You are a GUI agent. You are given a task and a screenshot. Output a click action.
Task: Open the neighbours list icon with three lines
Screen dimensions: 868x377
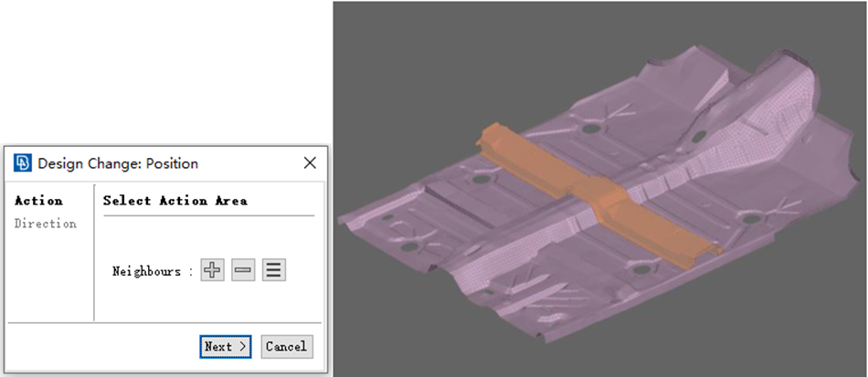274,270
